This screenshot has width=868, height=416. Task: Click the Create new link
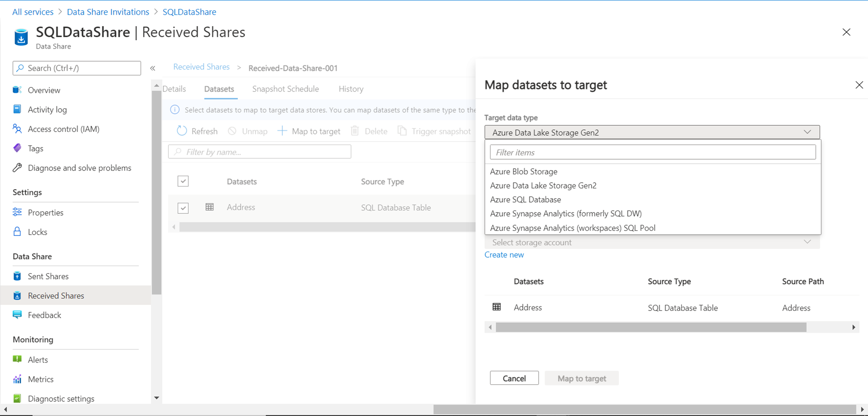504,255
